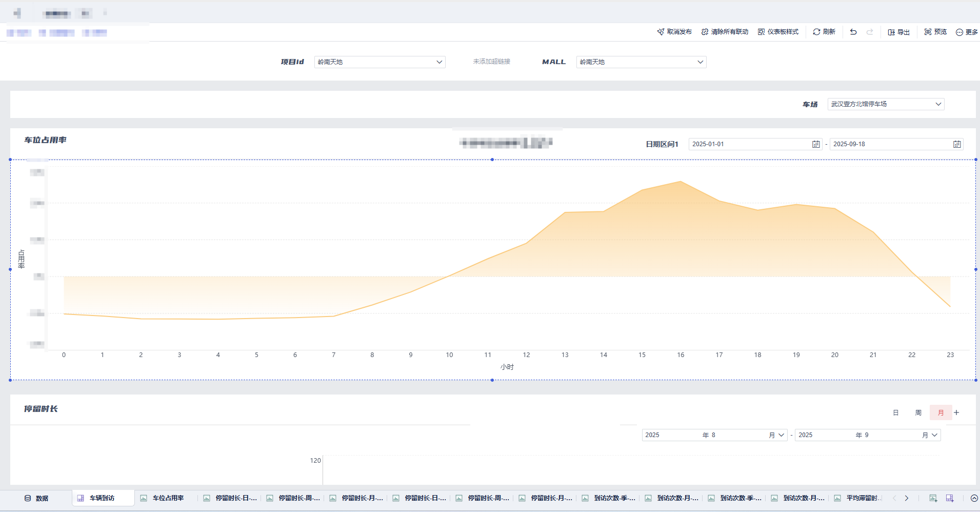Click the add new dashboard icon

click(x=950, y=498)
